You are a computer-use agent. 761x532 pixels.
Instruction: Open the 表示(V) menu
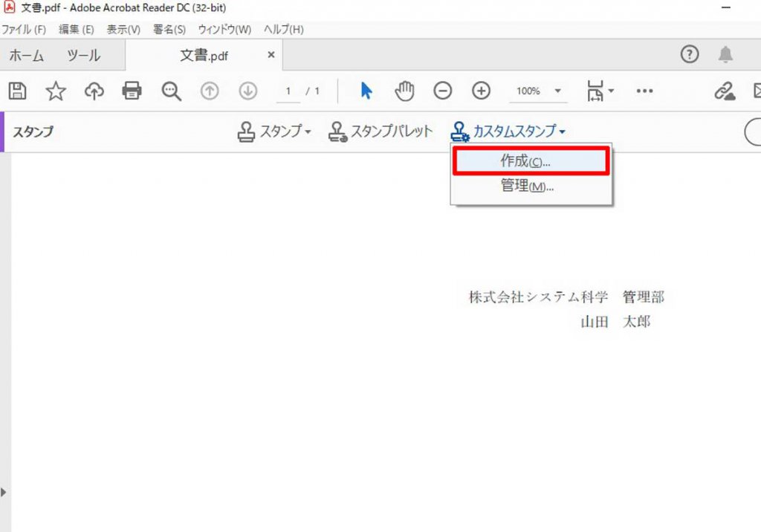[123, 30]
